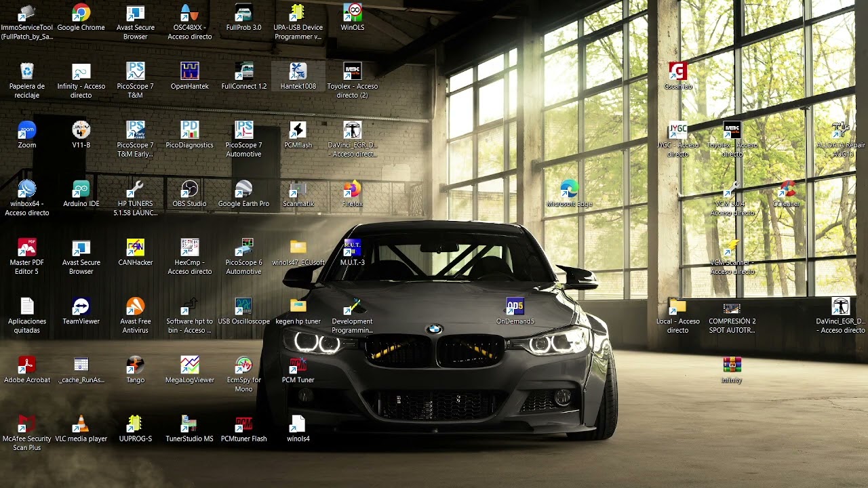The height and width of the screenshot is (488, 868).
Task: Click the winols4 file icon
Action: tap(298, 424)
